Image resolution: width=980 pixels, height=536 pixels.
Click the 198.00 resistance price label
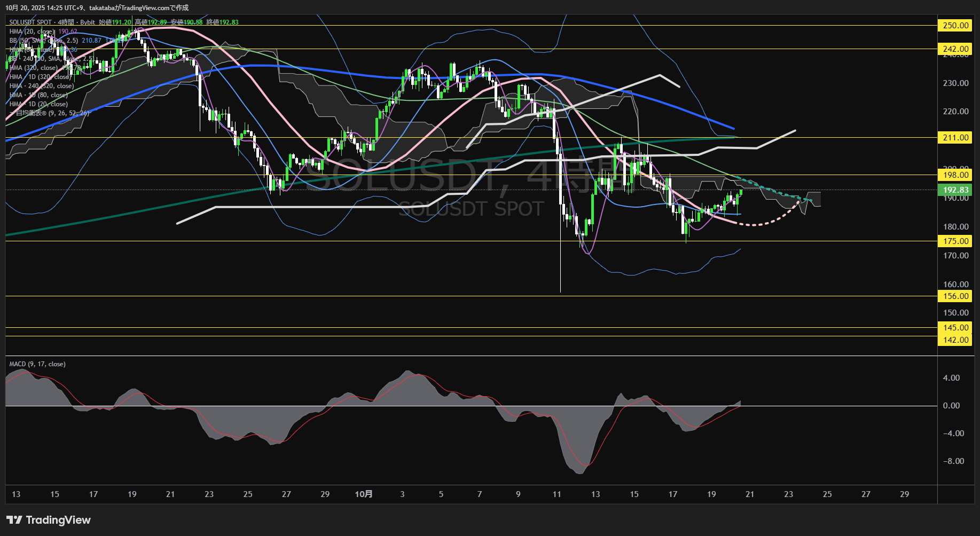[955, 175]
